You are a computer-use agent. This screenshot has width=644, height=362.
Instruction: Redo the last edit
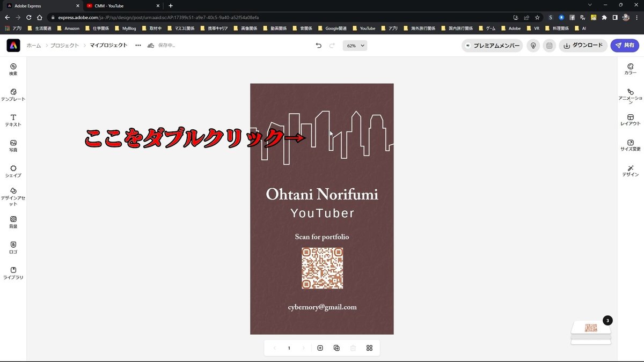coord(332,46)
